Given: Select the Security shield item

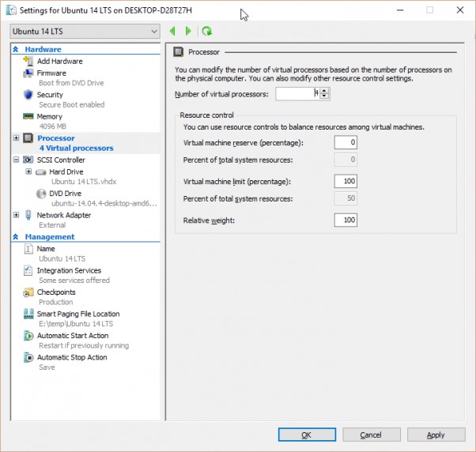Looking at the screenshot, I should point(49,95).
